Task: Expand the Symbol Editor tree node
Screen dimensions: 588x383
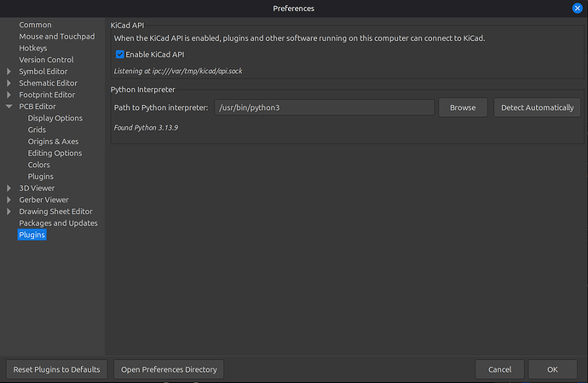Action: pos(9,72)
